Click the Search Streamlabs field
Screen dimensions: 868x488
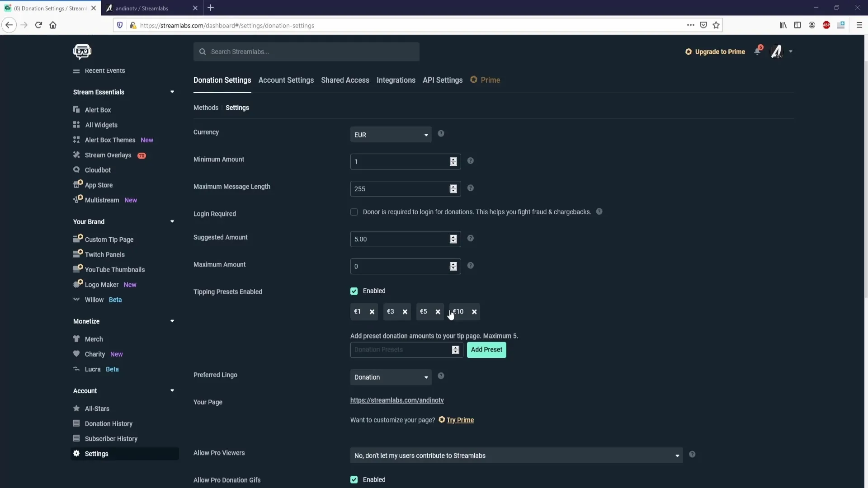pyautogui.click(x=307, y=52)
